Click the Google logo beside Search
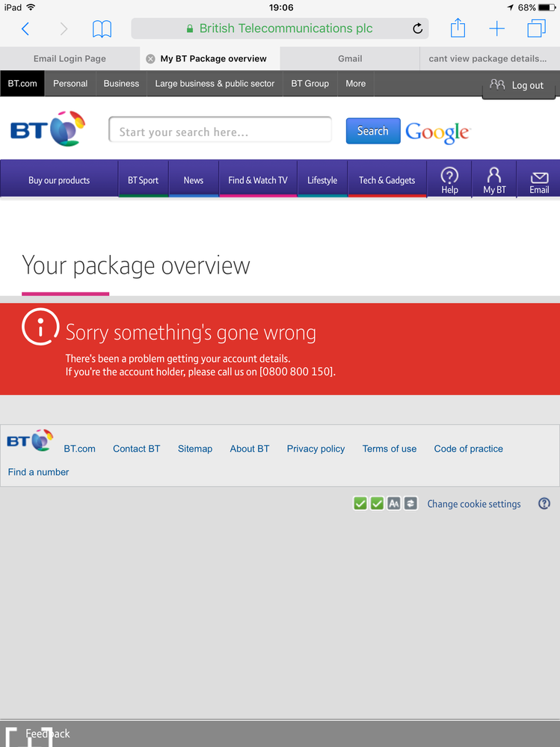 pyautogui.click(x=437, y=132)
